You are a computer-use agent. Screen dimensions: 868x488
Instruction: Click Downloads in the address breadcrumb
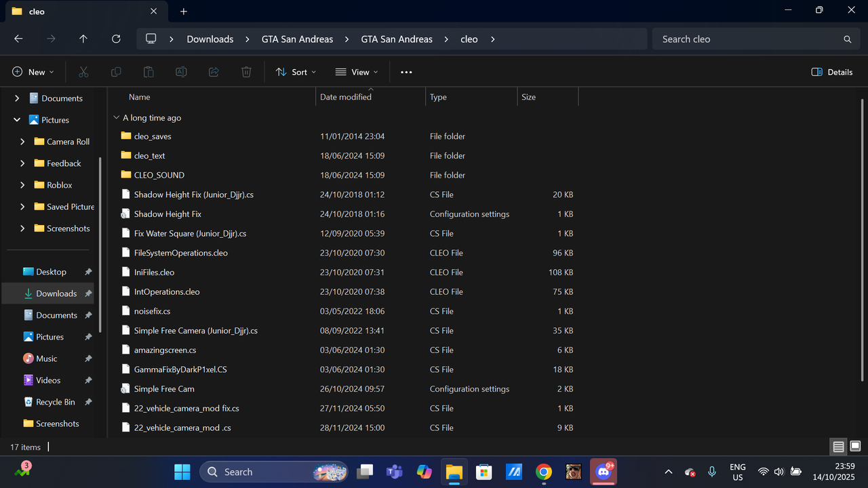tap(210, 39)
